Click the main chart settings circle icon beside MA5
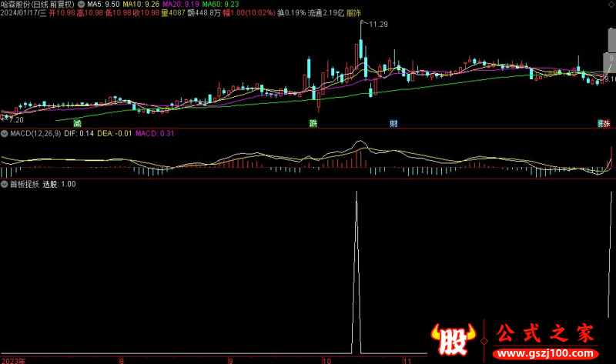 click(x=82, y=4)
